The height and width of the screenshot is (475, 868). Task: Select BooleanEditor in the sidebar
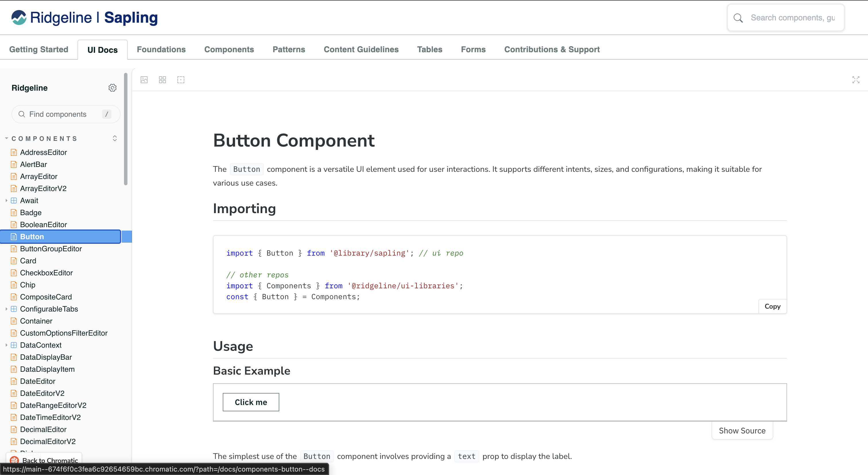43,225
